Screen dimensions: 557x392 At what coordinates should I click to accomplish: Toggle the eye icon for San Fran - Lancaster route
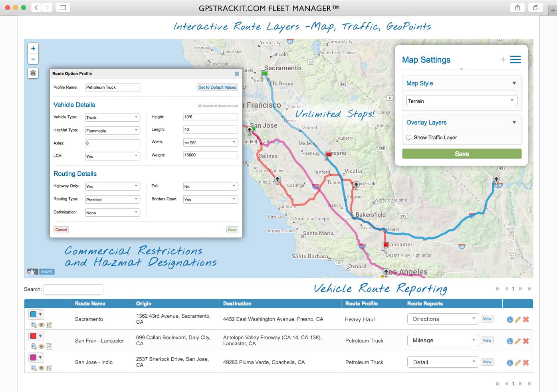(x=41, y=346)
